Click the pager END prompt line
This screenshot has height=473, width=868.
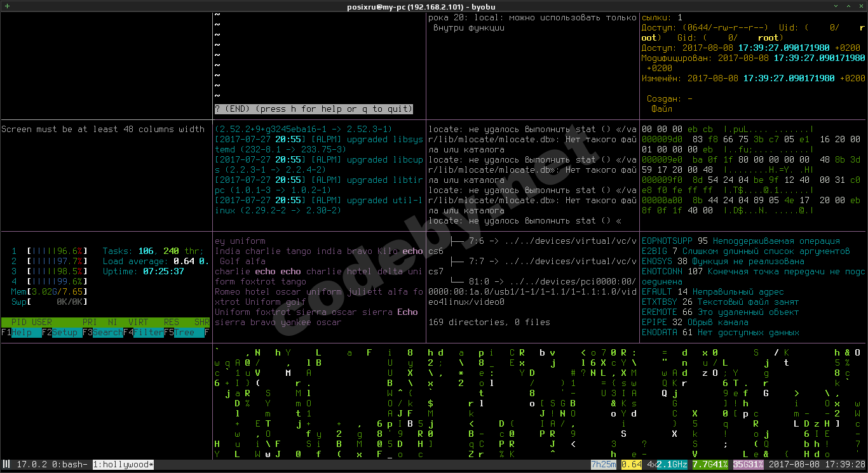[x=314, y=109]
